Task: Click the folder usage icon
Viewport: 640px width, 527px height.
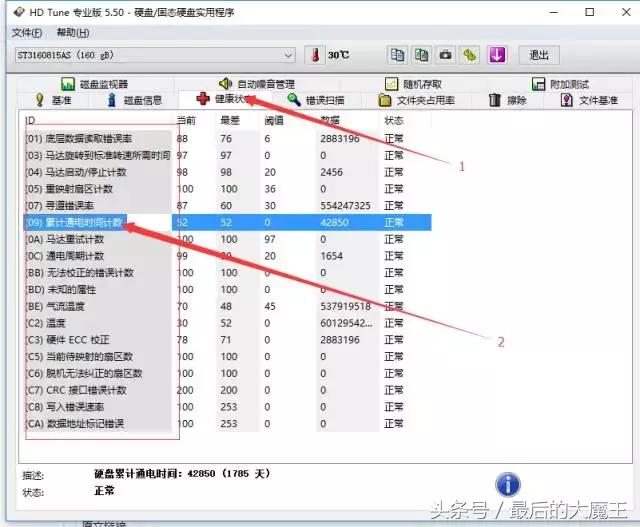Action: coord(384,100)
